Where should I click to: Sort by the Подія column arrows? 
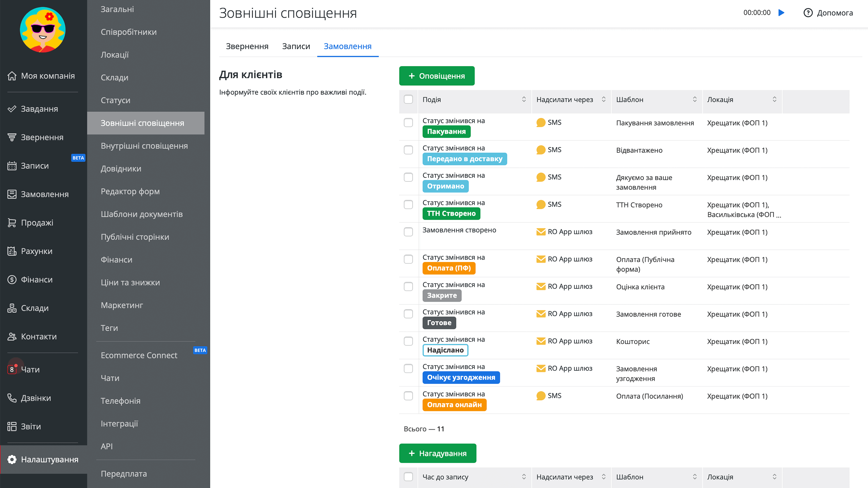point(524,99)
